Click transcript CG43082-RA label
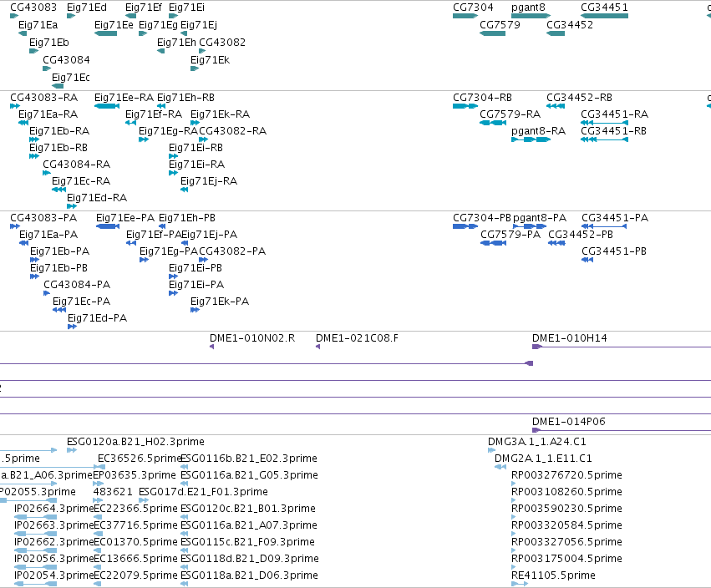 click(233, 131)
